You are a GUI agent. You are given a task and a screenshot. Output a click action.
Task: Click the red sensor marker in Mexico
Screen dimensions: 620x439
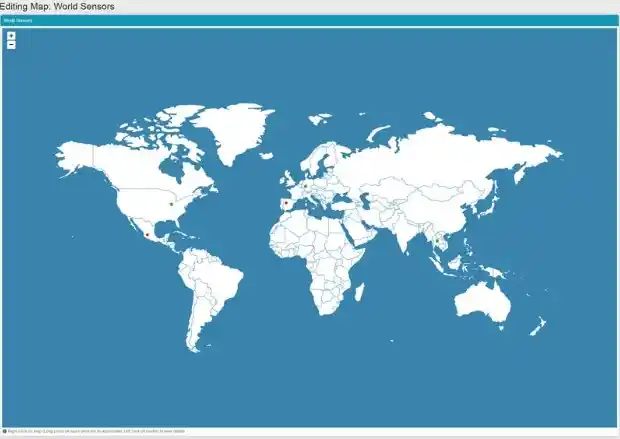pos(148,235)
